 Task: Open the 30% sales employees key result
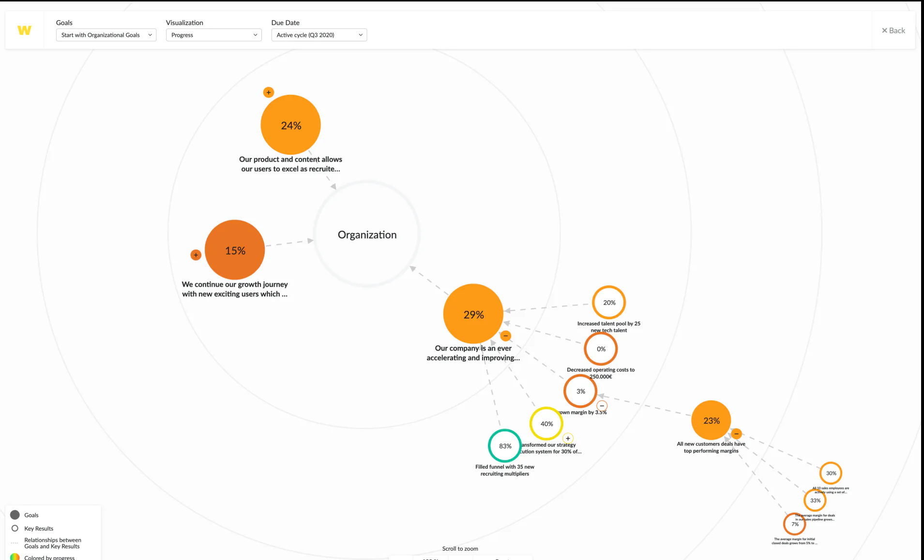coord(831,473)
